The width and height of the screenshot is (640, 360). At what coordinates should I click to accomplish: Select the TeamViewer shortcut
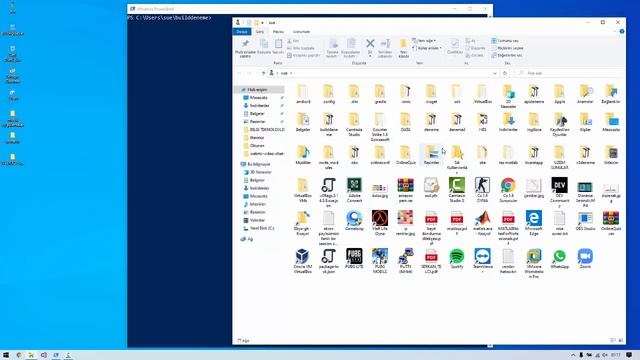coord(482,260)
